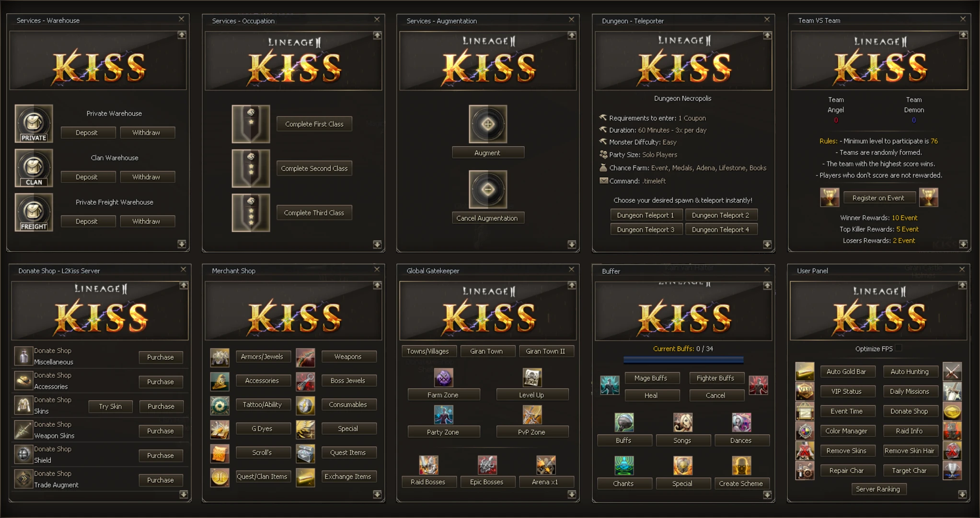
Task: Click the First Class badge icon
Action: (x=251, y=124)
